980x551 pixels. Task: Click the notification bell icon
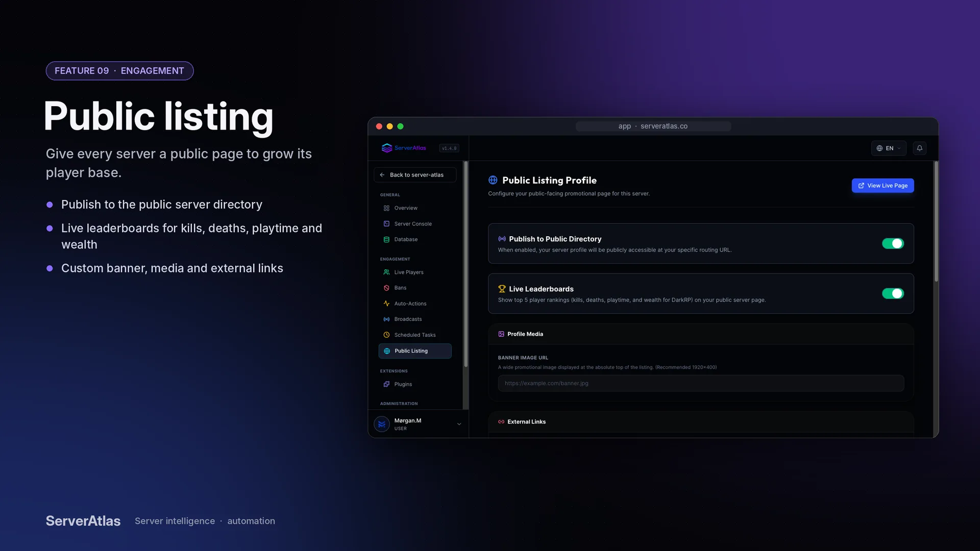919,148
